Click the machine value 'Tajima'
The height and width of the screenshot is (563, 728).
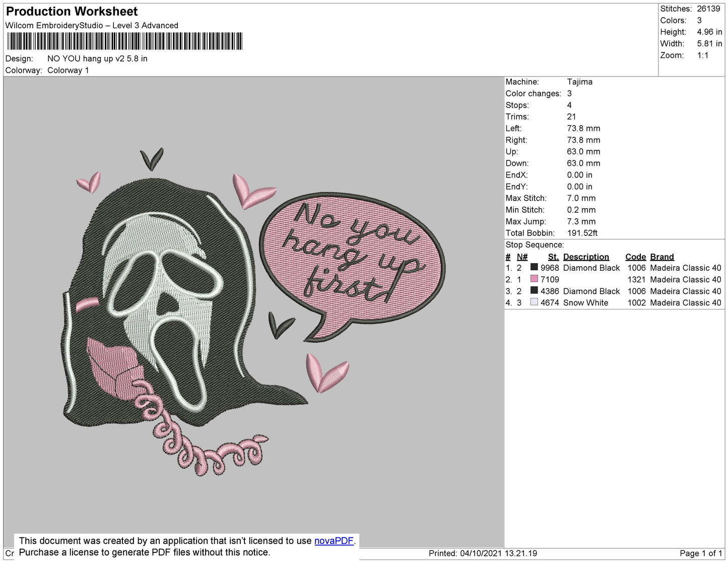(580, 82)
